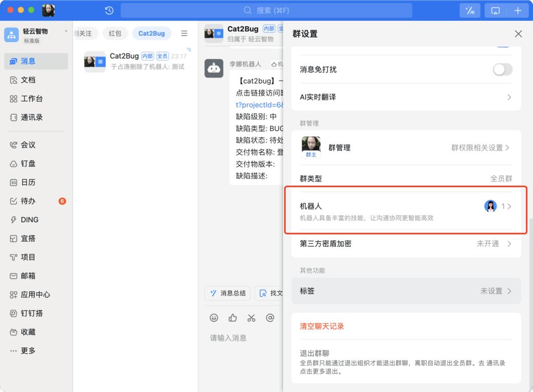The height and width of the screenshot is (392, 533).
Task: Open 通讯录 in the sidebar
Action: pos(36,117)
